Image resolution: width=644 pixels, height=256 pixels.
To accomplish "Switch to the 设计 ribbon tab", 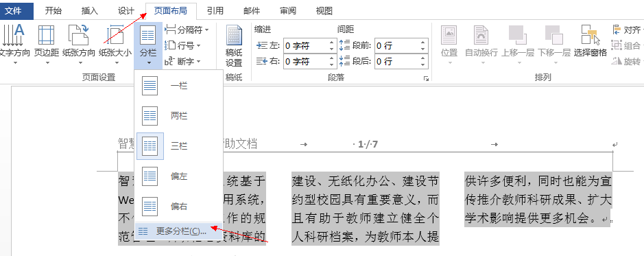I will (126, 11).
